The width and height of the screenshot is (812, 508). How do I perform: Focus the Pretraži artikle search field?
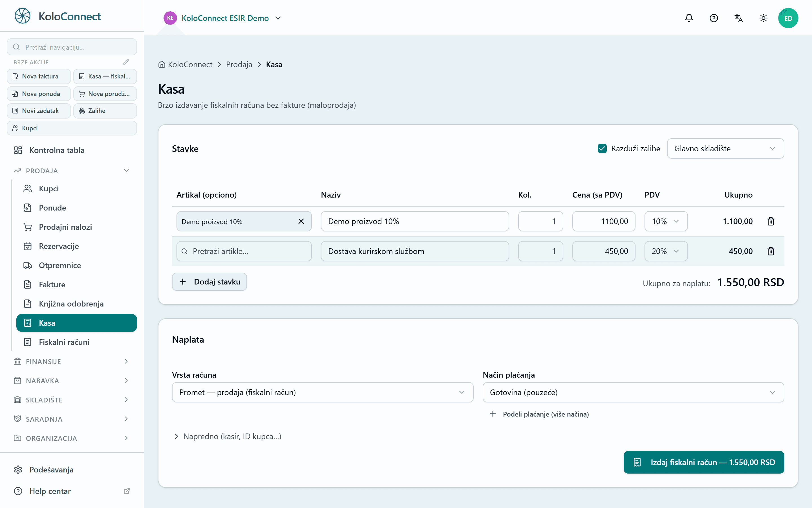click(x=244, y=251)
